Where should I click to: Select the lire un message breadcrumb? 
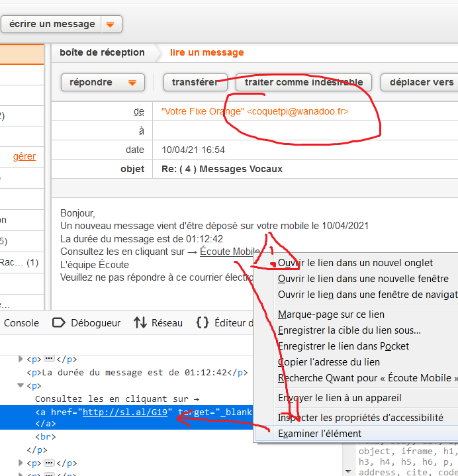(206, 52)
